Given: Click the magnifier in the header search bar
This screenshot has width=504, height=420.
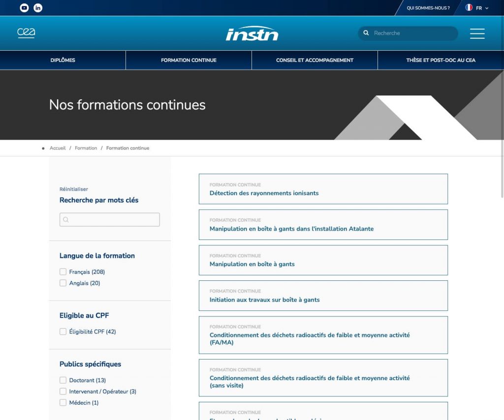Looking at the screenshot, I should [x=366, y=32].
